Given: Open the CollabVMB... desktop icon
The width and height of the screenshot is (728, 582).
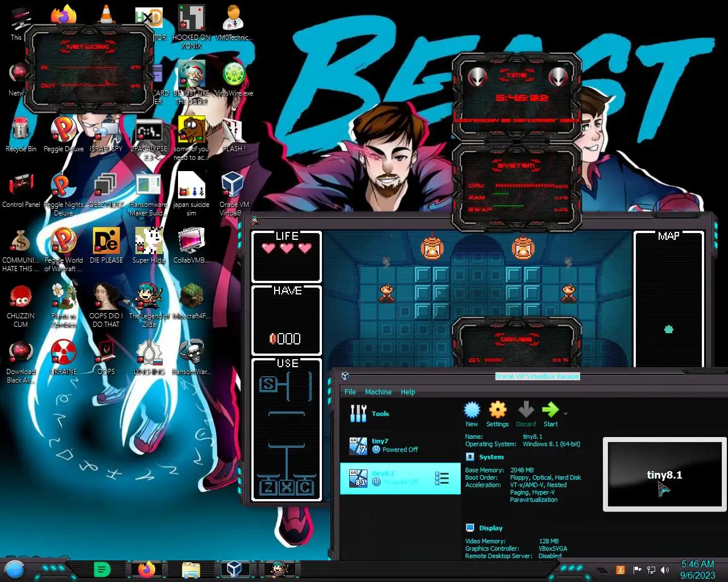Looking at the screenshot, I should pos(191,246).
